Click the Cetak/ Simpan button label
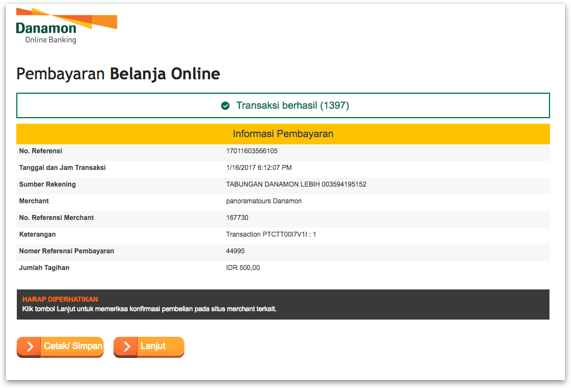 pos(73,346)
